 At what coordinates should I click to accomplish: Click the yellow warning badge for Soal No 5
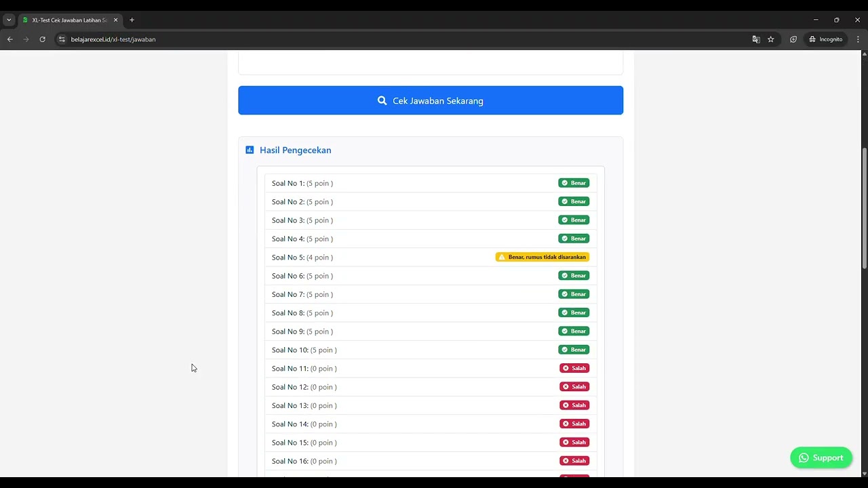[542, 257]
